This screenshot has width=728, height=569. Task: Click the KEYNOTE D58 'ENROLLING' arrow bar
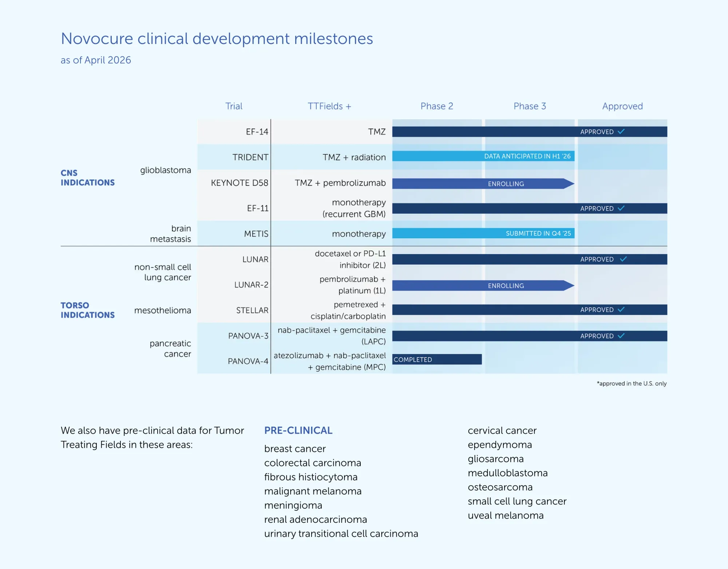pos(483,184)
